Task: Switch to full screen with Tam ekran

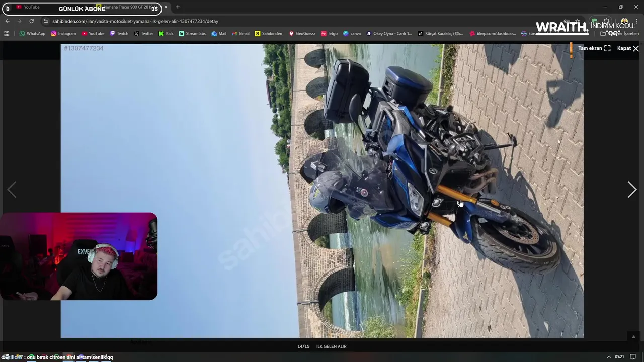Action: (x=594, y=48)
